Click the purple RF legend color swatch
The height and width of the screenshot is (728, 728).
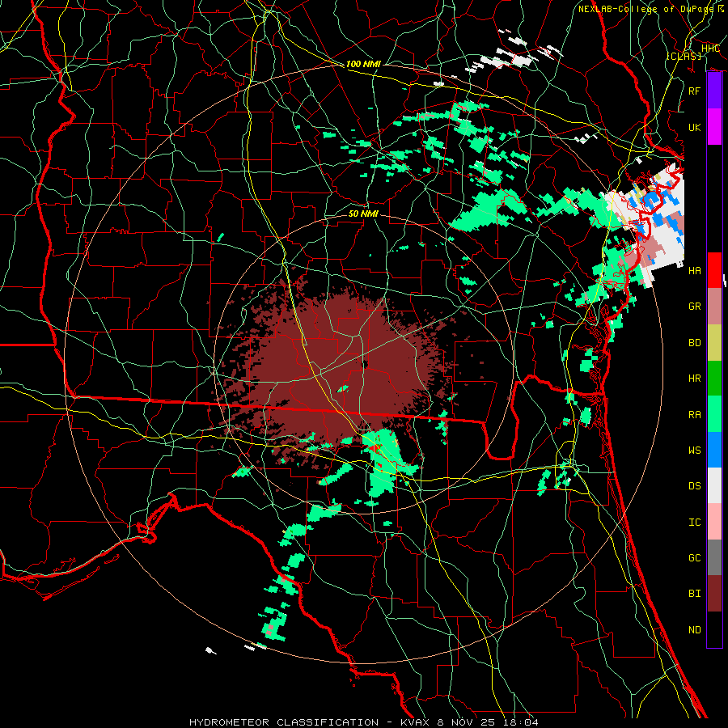tap(714, 91)
